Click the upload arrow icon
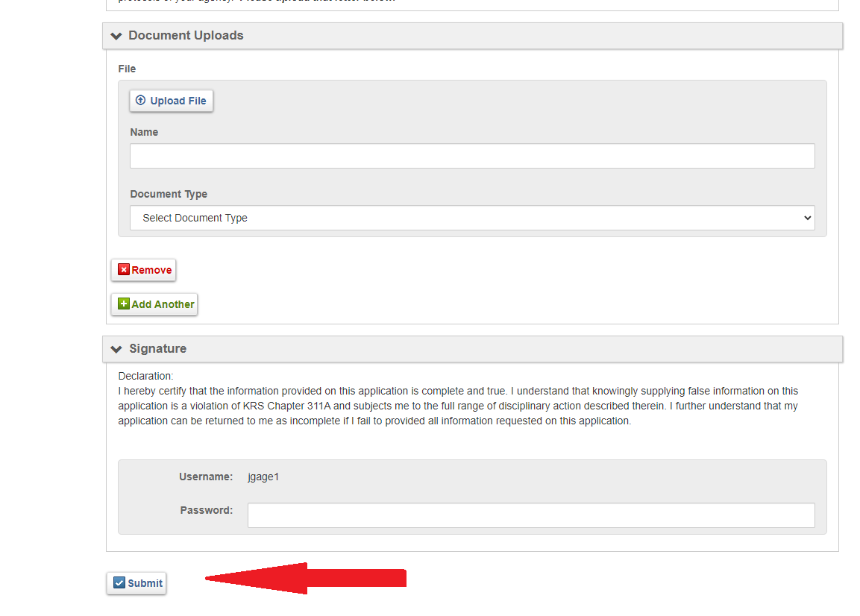860x616 pixels. coord(140,101)
